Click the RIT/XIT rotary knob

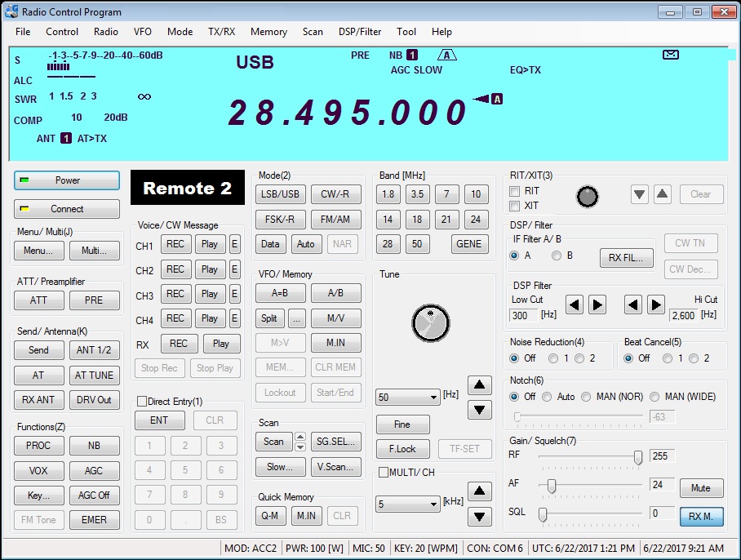tap(588, 197)
